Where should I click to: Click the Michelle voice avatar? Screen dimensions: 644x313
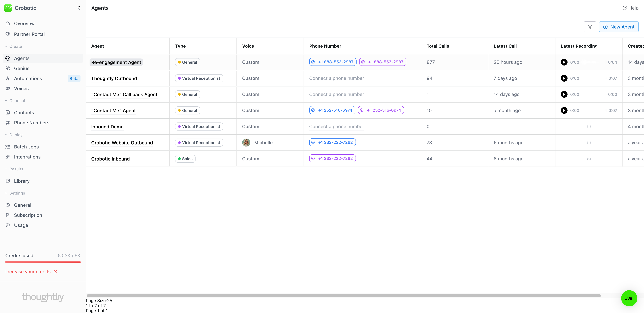246,143
